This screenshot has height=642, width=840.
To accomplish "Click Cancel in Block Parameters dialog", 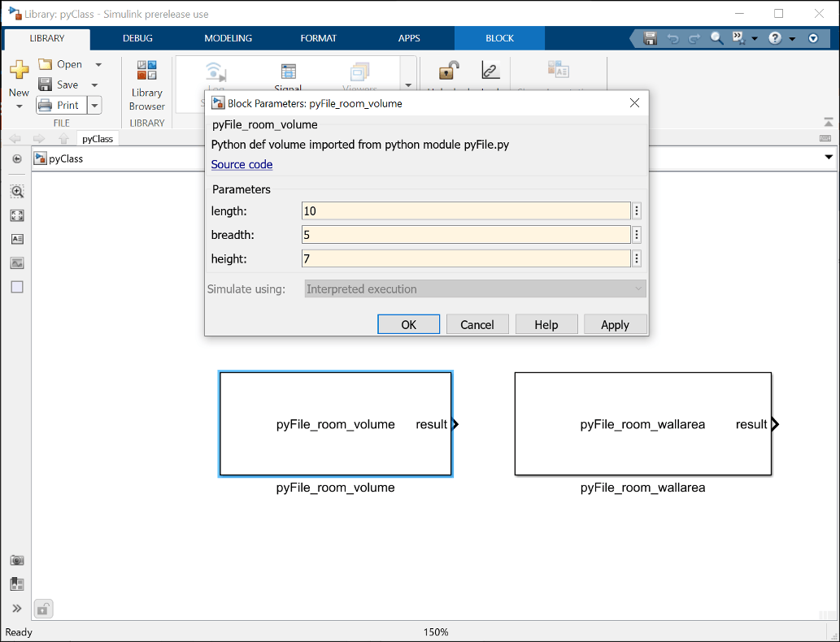I will coord(477,324).
